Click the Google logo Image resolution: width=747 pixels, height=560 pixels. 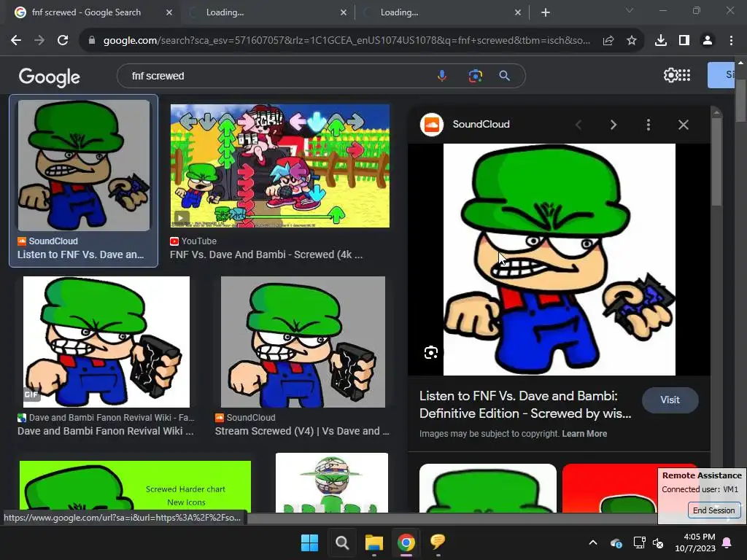tap(50, 77)
